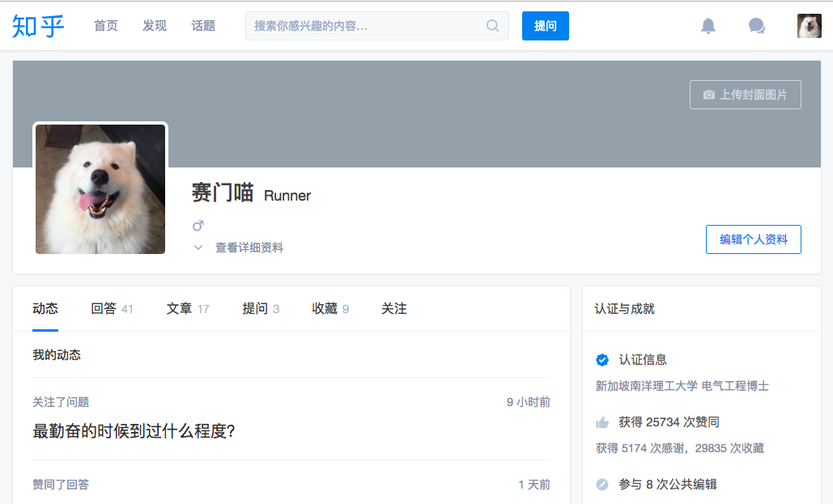Click the 关注了问题 label
The width and height of the screenshot is (833, 504).
(61, 402)
